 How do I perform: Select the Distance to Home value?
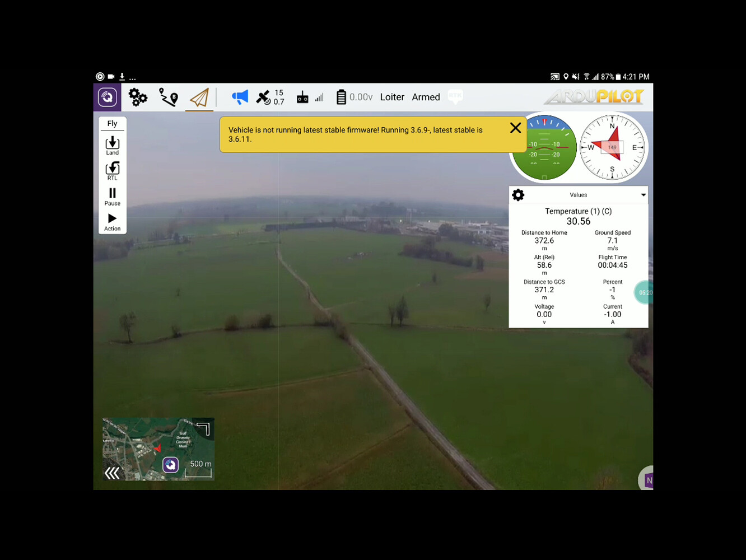tap(544, 240)
